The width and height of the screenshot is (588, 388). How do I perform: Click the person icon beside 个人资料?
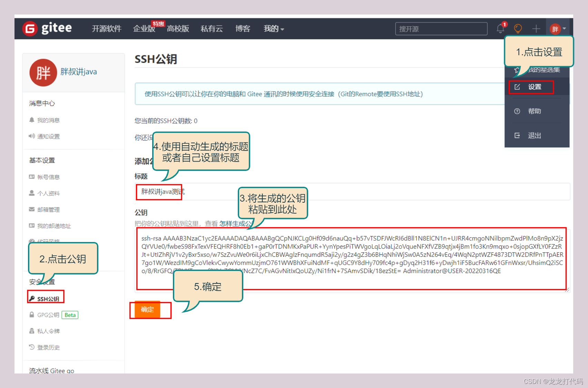[32, 193]
